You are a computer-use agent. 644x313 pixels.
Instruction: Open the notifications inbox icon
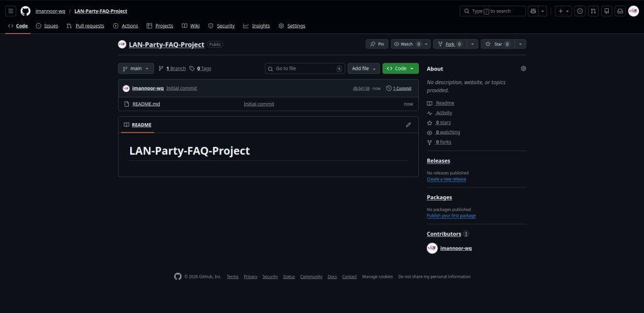(x=619, y=11)
